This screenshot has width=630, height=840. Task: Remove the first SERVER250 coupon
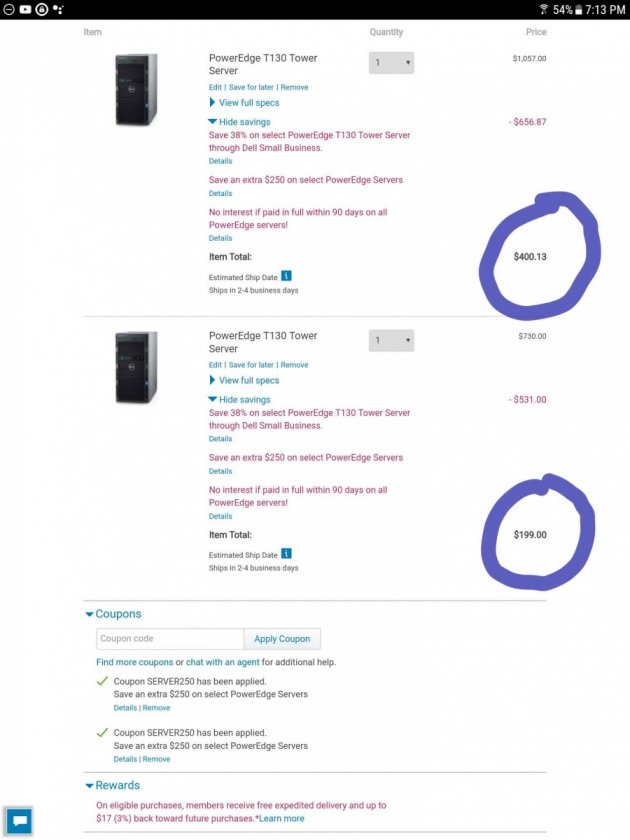point(156,708)
